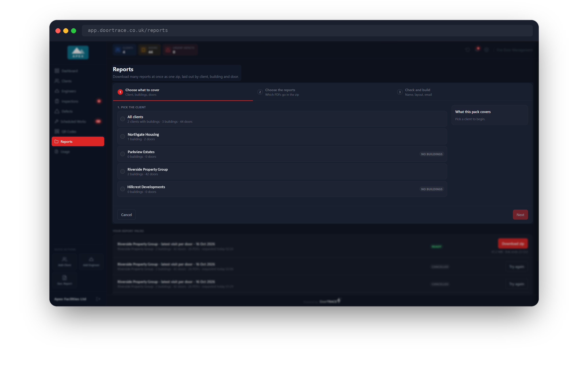Select the Hillcrest Developments radio option

click(x=123, y=189)
